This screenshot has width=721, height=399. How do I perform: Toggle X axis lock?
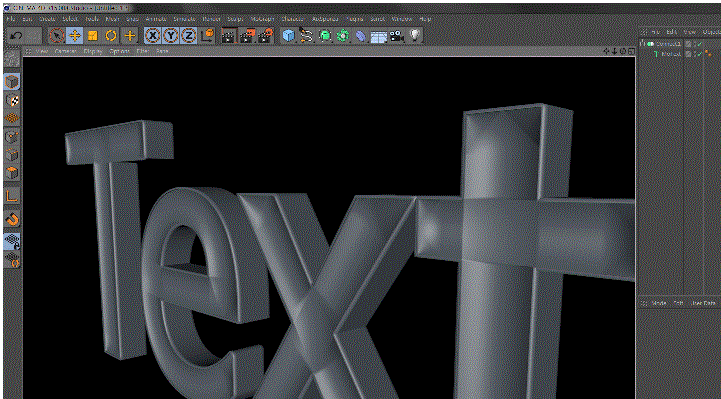point(153,35)
